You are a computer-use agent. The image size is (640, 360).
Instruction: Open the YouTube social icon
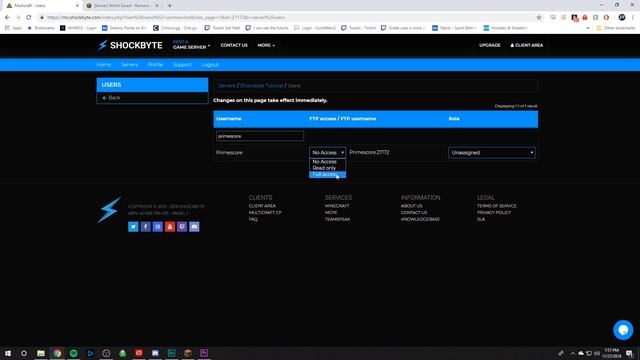(170, 227)
